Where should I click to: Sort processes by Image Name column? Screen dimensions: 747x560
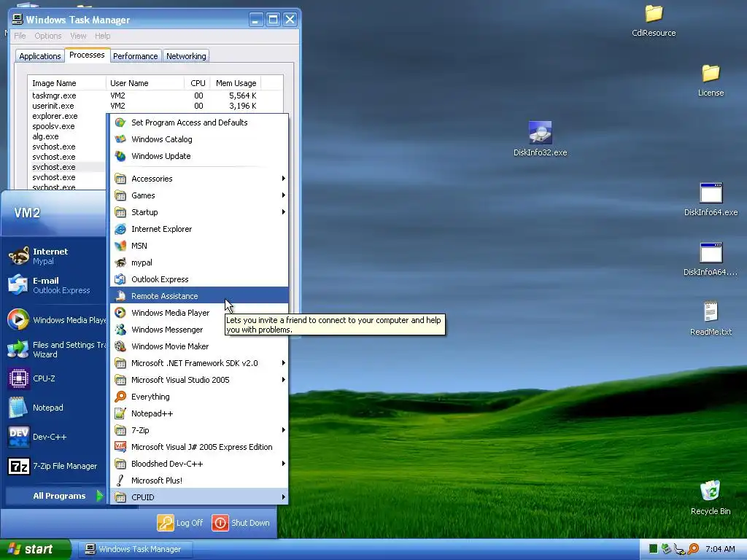click(x=66, y=83)
